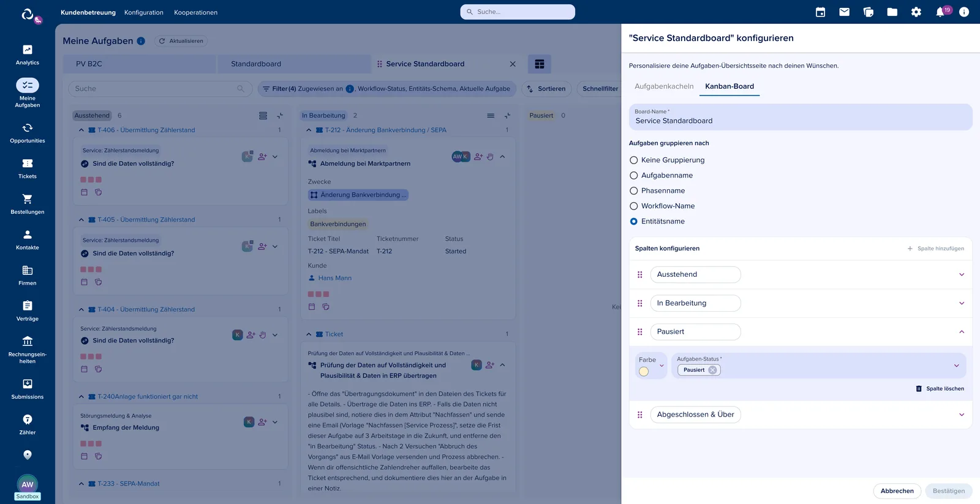Open the Aufgaben-Status dropdown
This screenshot has width=980, height=504.
(819, 366)
